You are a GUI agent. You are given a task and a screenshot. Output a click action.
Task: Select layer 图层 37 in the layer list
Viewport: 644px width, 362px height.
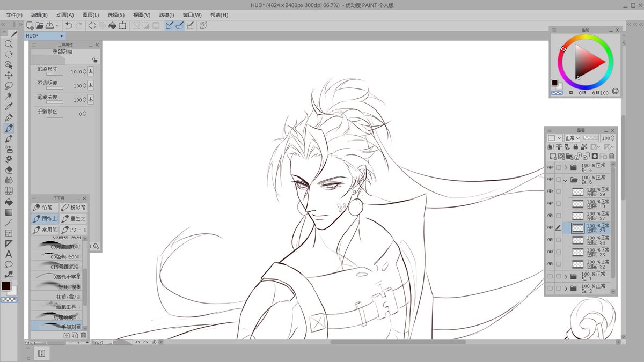pyautogui.click(x=589, y=216)
